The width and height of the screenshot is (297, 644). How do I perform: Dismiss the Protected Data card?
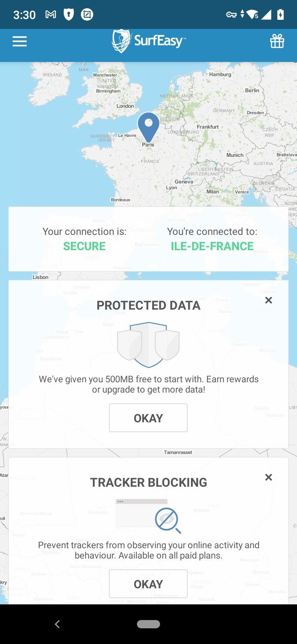tap(269, 300)
